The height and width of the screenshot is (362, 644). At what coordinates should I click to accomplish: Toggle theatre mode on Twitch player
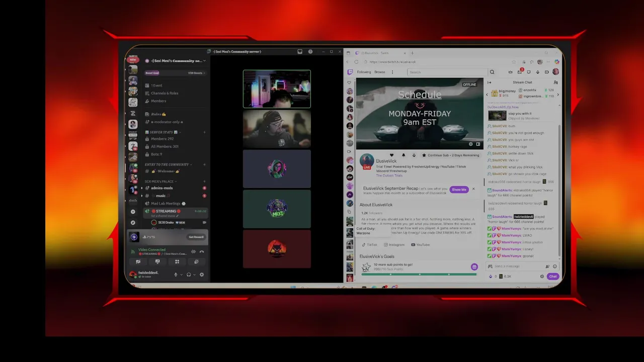478,144
